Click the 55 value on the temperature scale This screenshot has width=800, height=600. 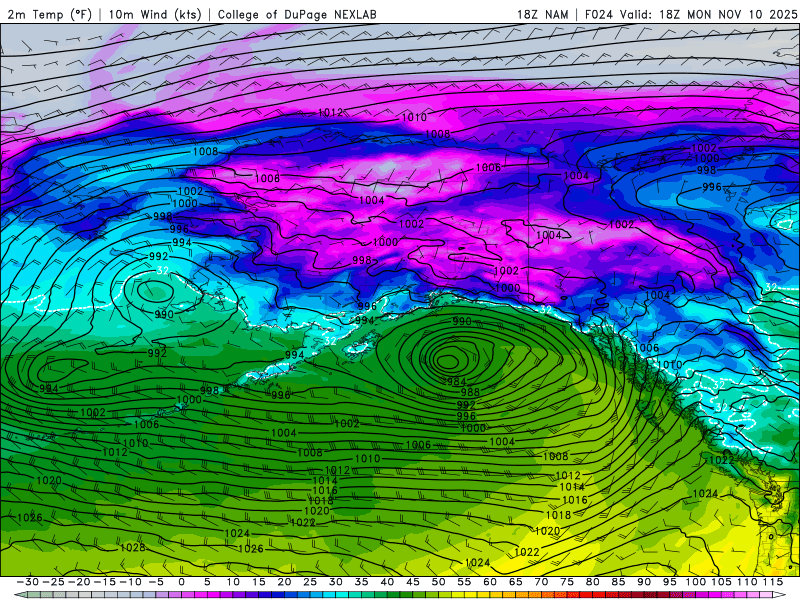(464, 582)
